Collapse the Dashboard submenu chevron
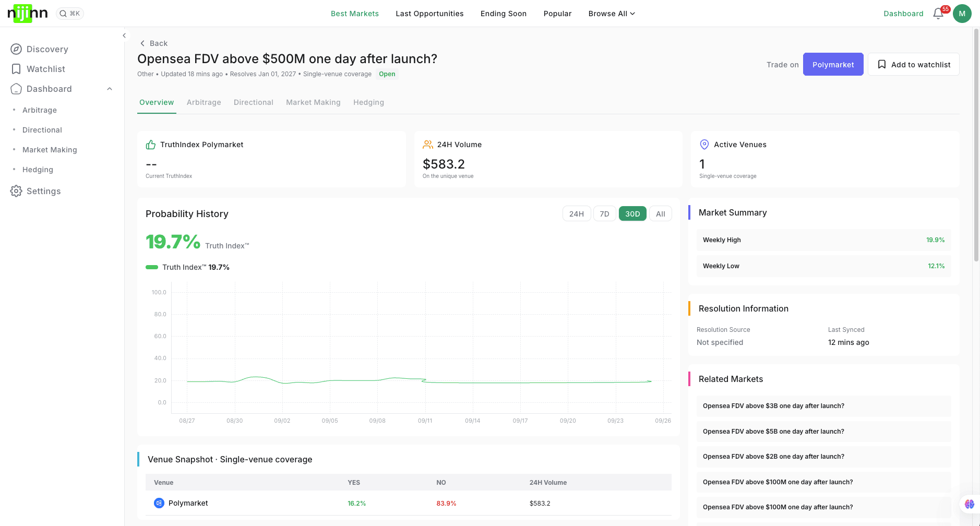980x526 pixels. (x=110, y=89)
